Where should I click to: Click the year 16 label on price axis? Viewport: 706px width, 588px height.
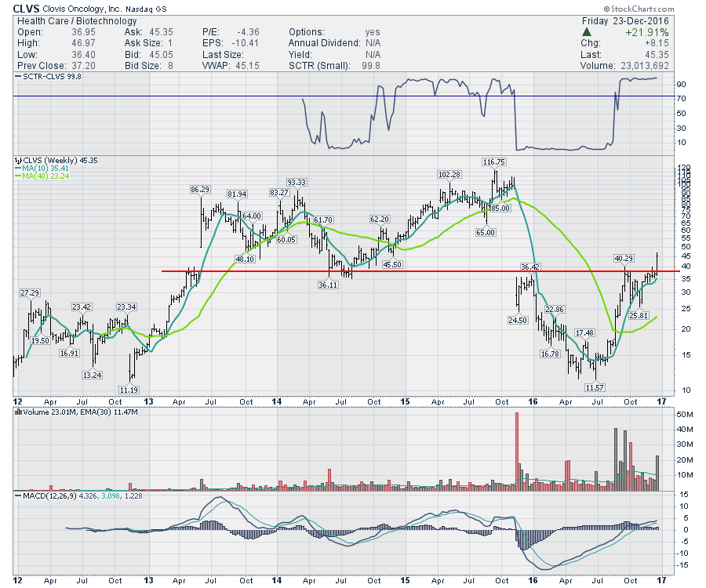click(x=533, y=401)
